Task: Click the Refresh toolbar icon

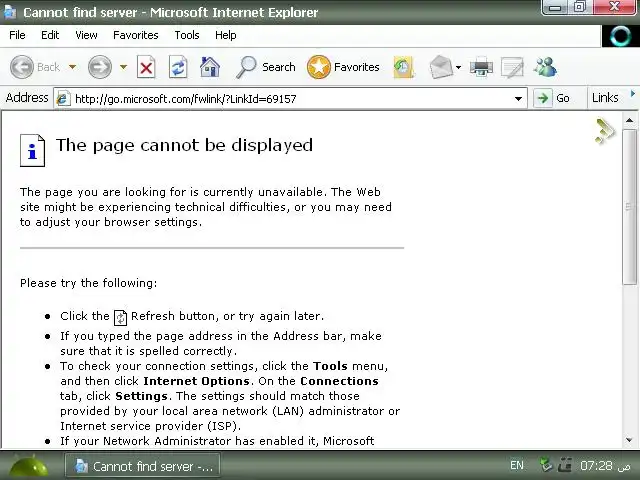Action: pos(178,67)
